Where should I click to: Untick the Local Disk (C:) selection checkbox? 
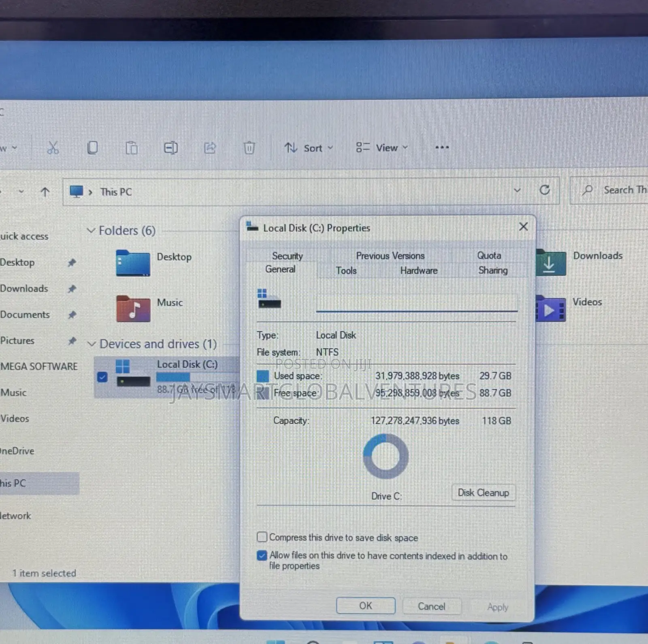102,377
